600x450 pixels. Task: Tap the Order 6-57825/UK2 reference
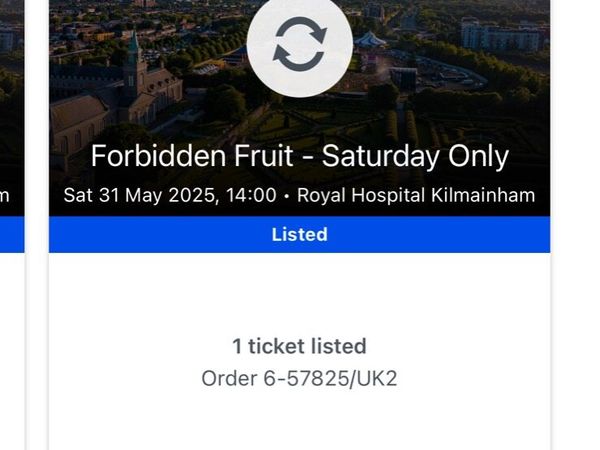[300, 378]
